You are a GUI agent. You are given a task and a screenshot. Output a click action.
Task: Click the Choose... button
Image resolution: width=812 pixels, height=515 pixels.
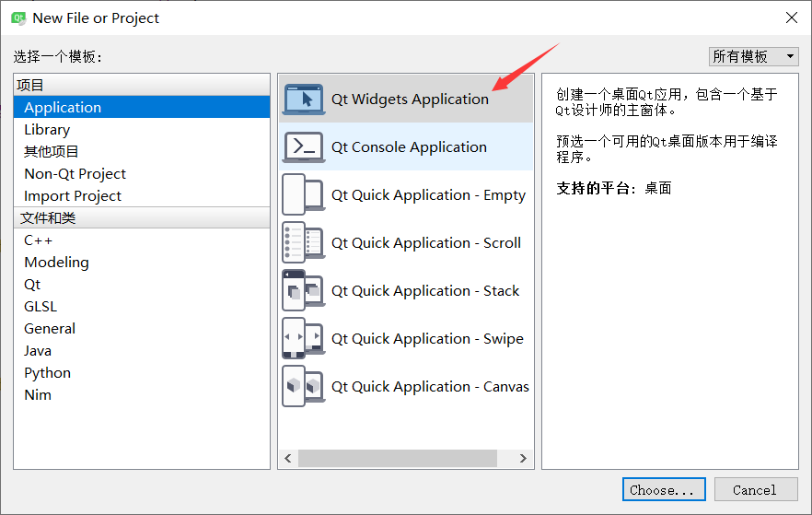click(664, 489)
